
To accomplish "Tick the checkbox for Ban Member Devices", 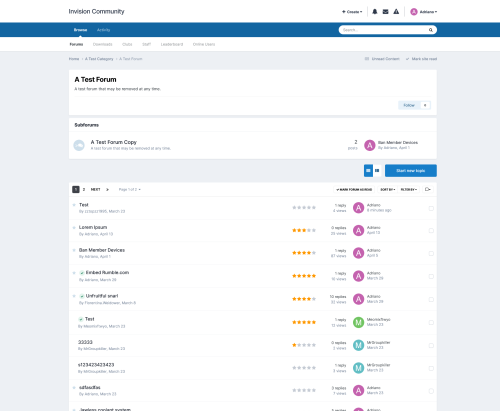I will tap(431, 253).
